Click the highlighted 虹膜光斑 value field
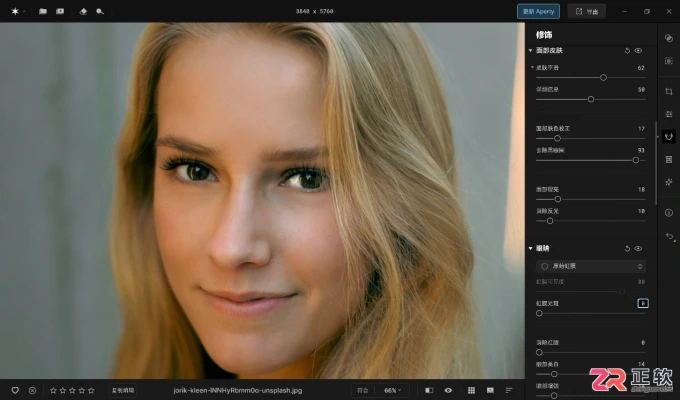This screenshot has width=680, height=400. 643,303
